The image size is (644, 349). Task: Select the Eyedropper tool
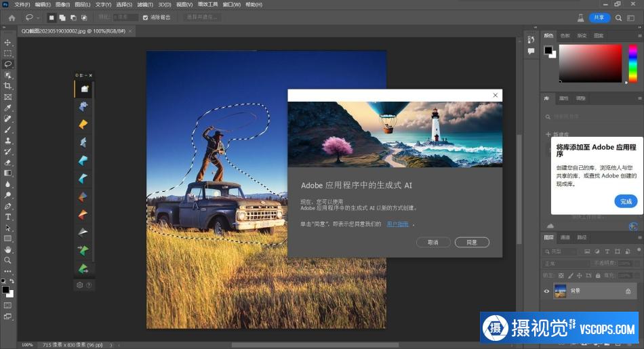tap(7, 108)
